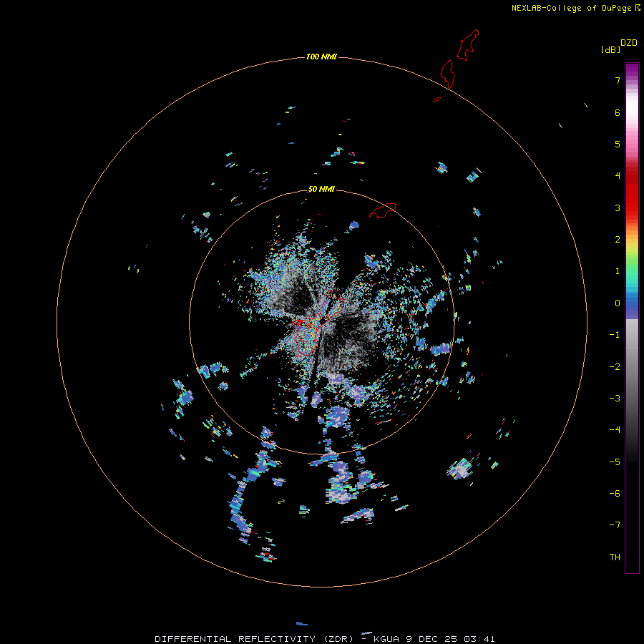Click the scale value 4 label
This screenshot has height=644, width=644.
[x=618, y=176]
